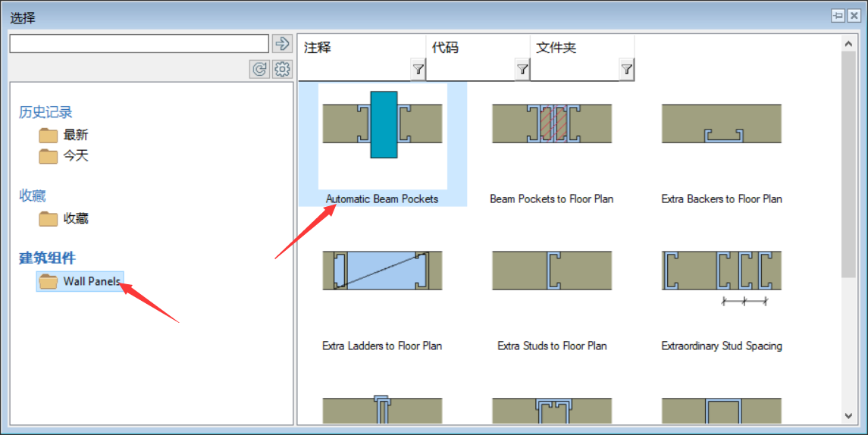Click the Extraordinary Stud Spacing label
The image size is (868, 435).
coord(722,346)
